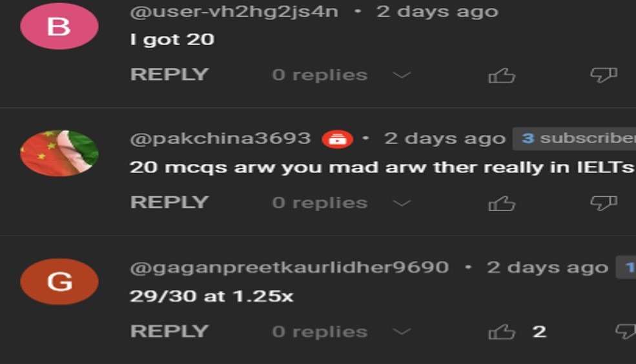636x364 pixels.
Task: Dislike the pakchina3693 comment
Action: click(604, 203)
